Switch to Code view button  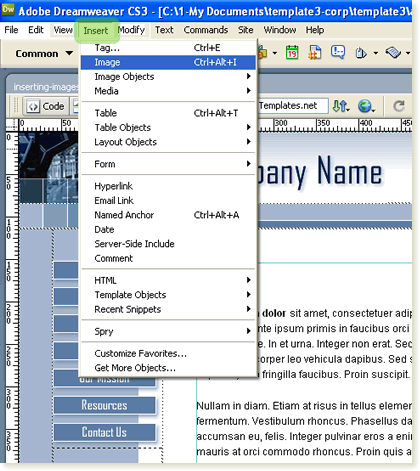coord(46,106)
